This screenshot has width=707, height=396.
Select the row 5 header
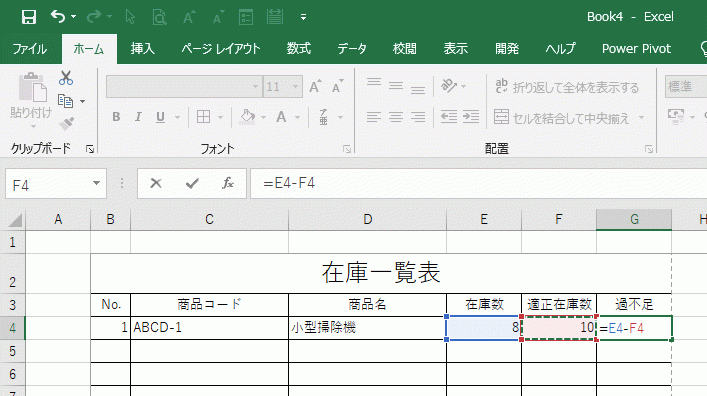point(13,351)
